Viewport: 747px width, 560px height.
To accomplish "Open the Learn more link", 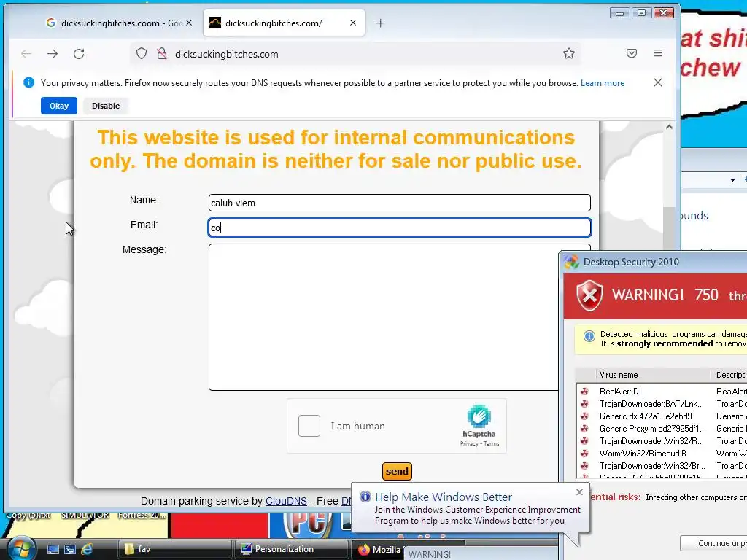I will pyautogui.click(x=602, y=83).
